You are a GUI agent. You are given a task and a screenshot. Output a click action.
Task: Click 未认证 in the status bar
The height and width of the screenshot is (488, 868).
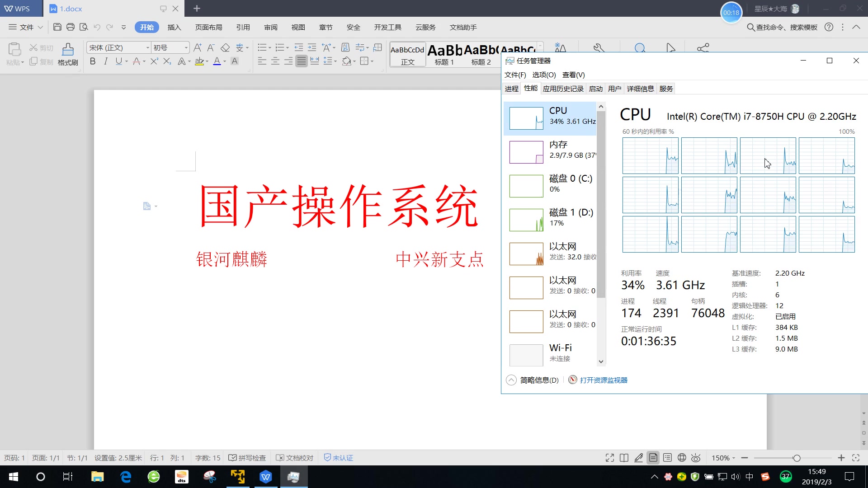pos(339,458)
